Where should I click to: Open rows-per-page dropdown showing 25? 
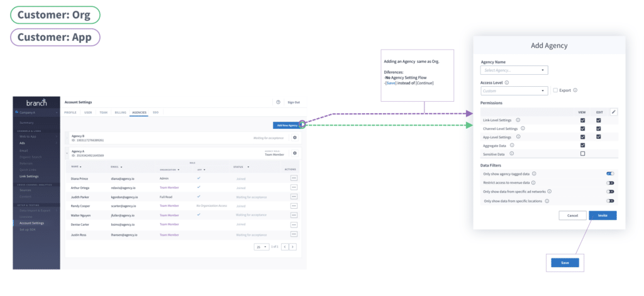(x=262, y=247)
